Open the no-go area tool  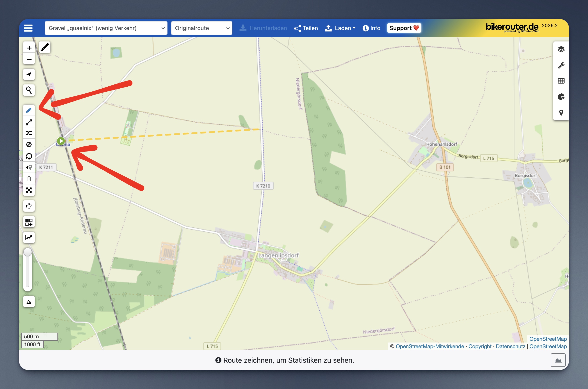pyautogui.click(x=29, y=144)
